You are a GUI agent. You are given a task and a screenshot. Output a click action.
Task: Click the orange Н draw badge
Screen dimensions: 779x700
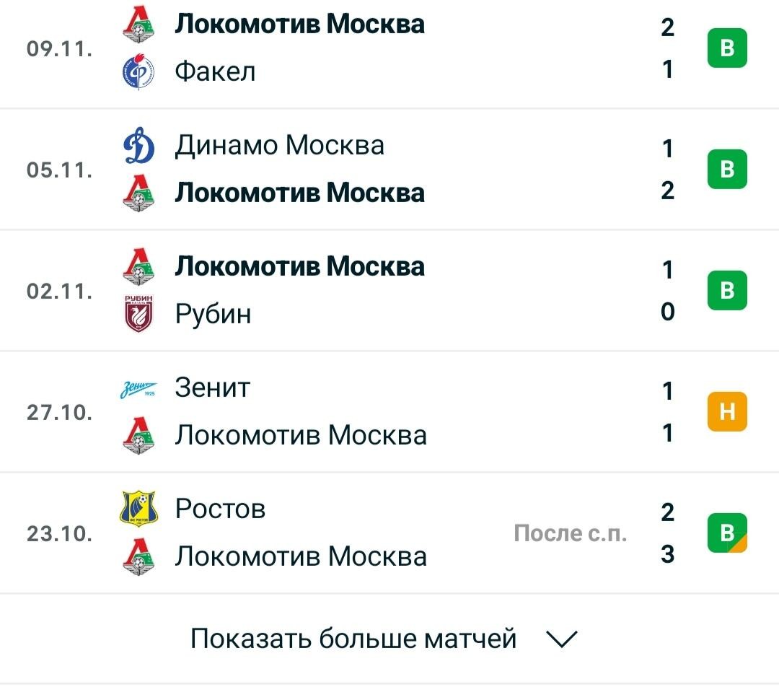[x=727, y=411]
